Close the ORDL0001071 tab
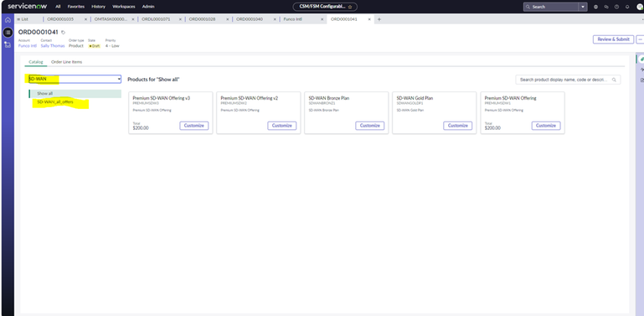644x316 pixels. [180, 19]
